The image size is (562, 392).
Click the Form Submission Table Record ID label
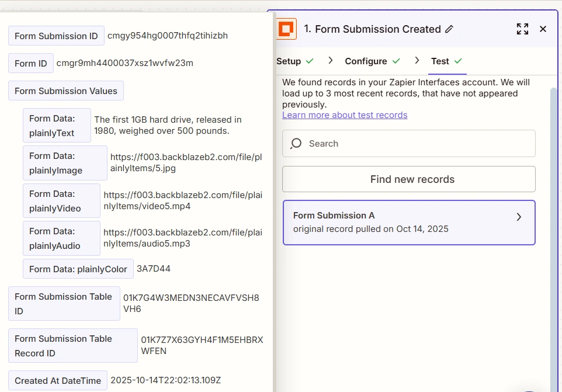pyautogui.click(x=73, y=346)
